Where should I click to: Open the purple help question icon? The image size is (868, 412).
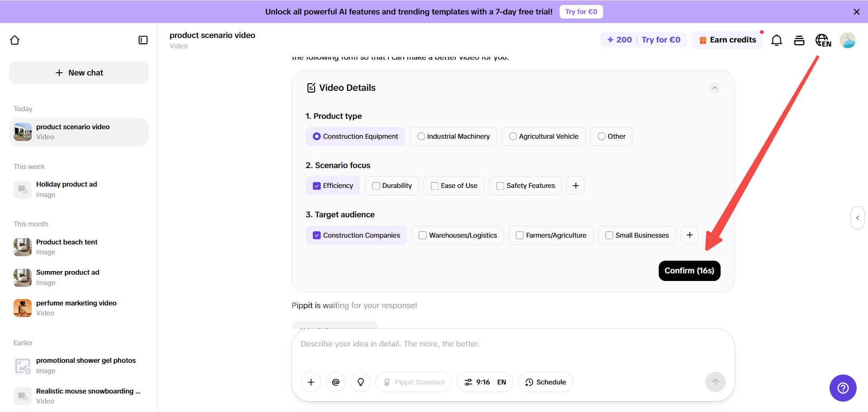843,388
